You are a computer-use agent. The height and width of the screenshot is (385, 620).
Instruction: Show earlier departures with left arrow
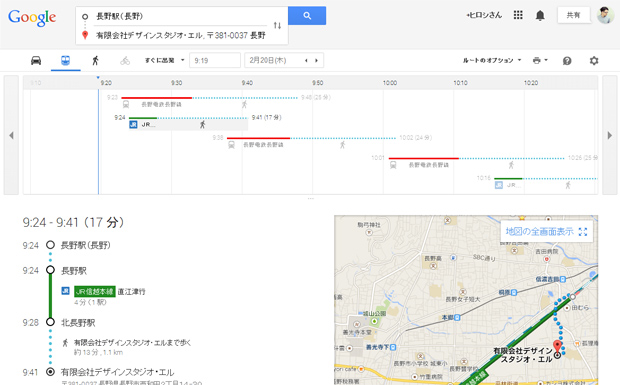click(11, 135)
